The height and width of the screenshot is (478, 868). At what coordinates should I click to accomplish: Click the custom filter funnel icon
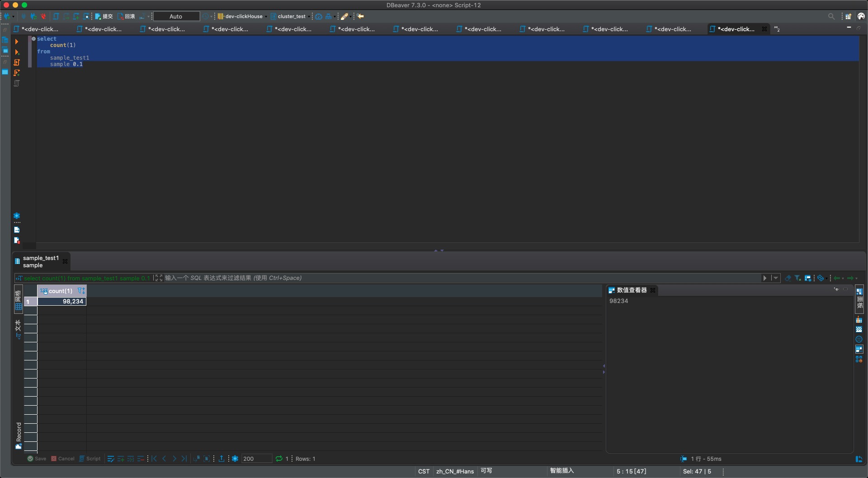(797, 278)
